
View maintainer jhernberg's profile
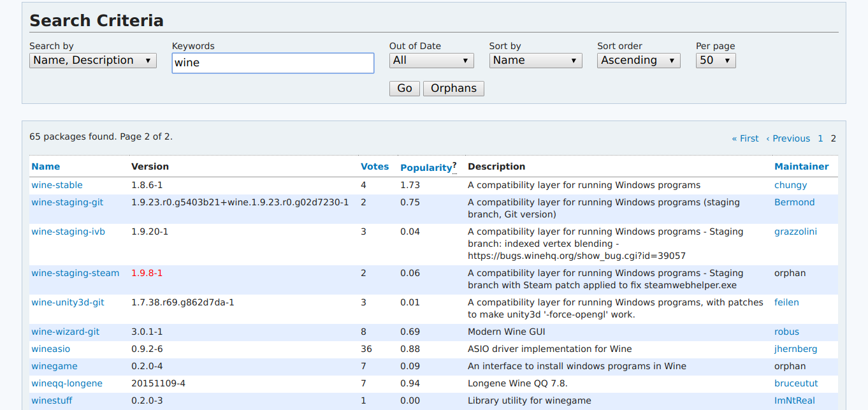tap(796, 349)
